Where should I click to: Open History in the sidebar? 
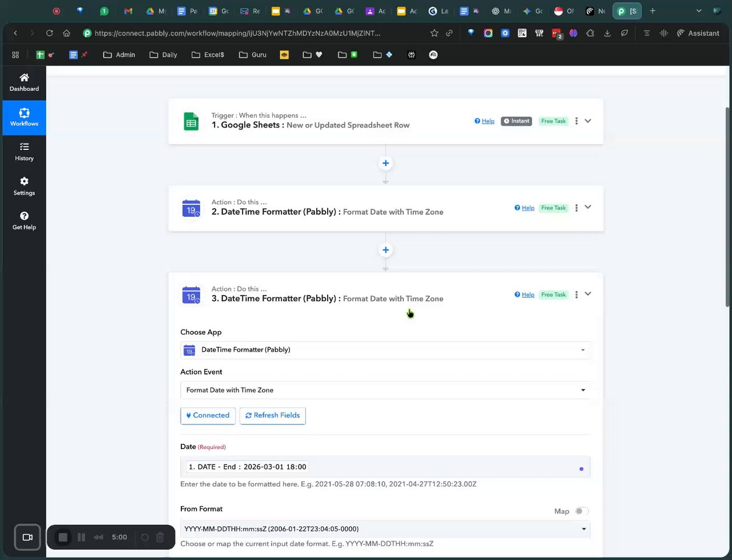[x=24, y=152]
